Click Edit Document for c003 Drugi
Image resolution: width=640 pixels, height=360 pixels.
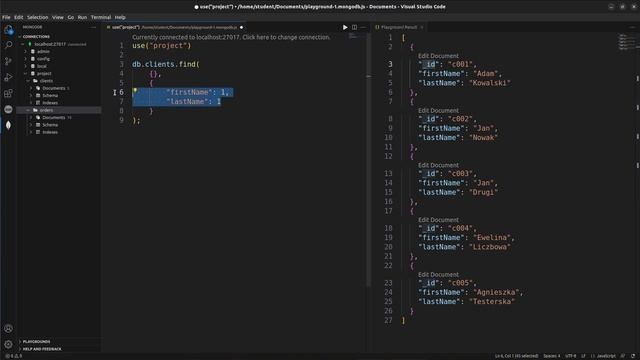point(438,165)
